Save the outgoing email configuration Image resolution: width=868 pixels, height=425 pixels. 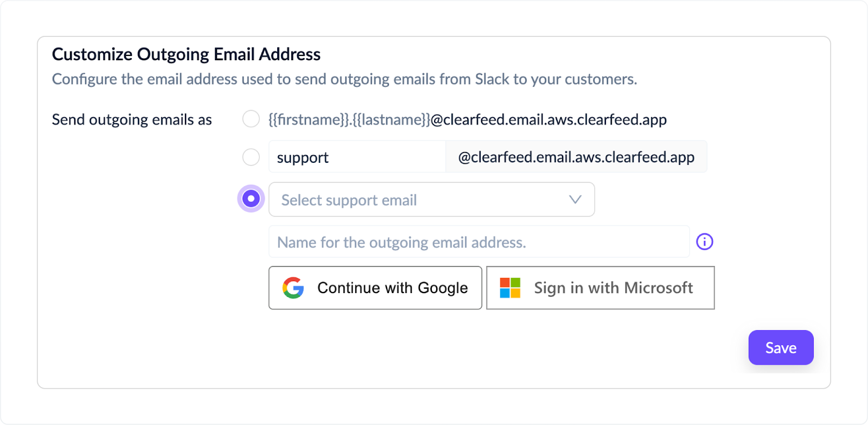780,347
